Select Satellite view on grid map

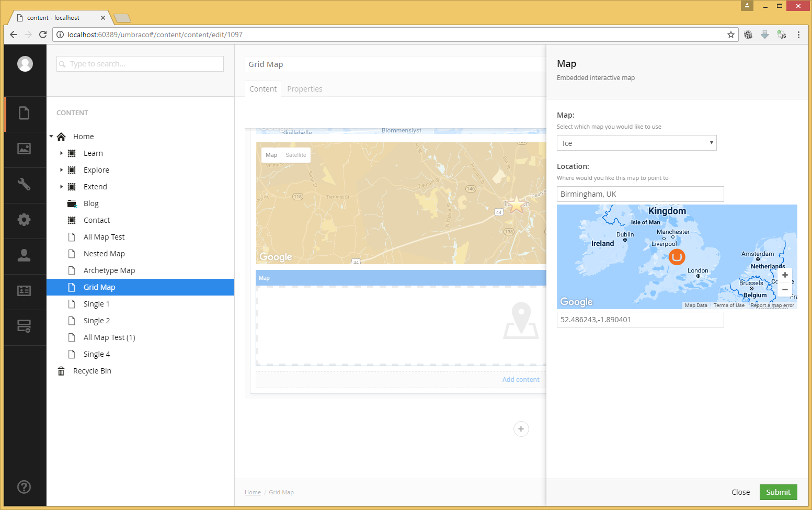(296, 155)
